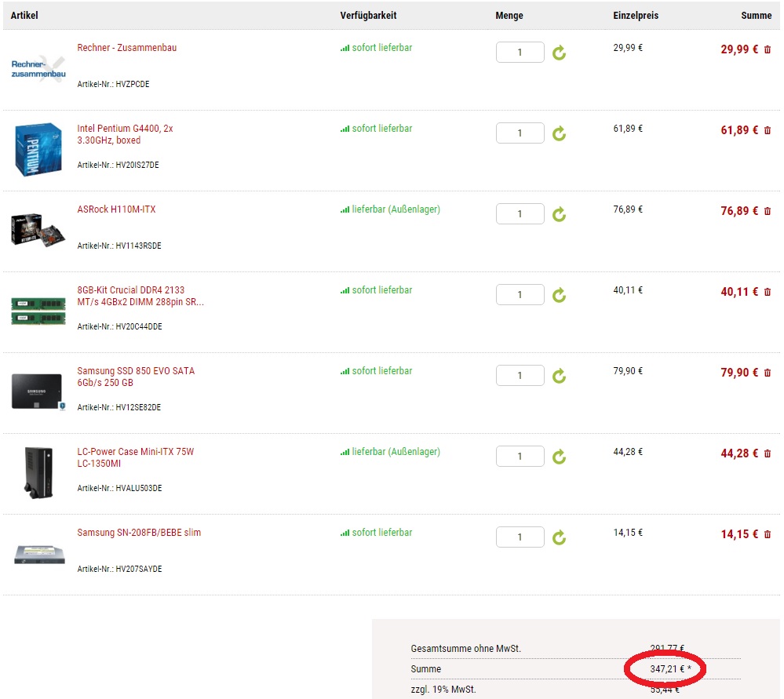
Task: Refresh quantity for Samsung SSD 850 EVO
Action: [559, 376]
